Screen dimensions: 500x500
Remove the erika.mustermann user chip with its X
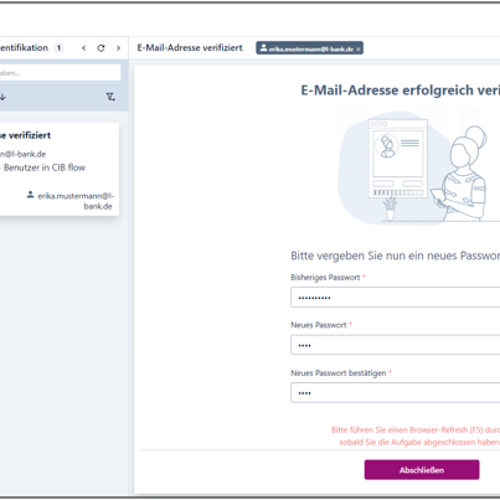pos(358,49)
